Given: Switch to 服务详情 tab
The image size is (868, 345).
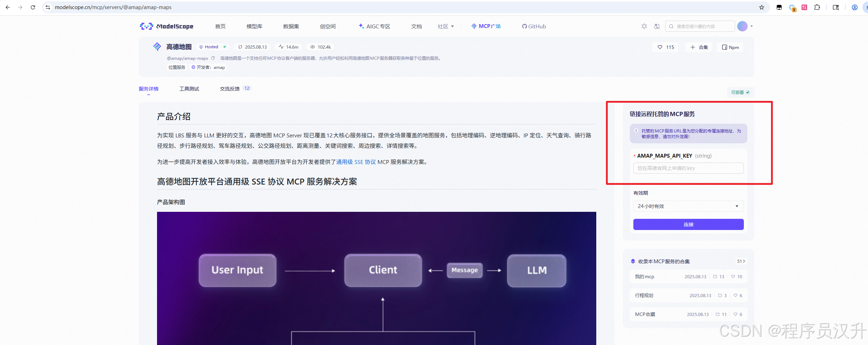Looking at the screenshot, I should (149, 89).
